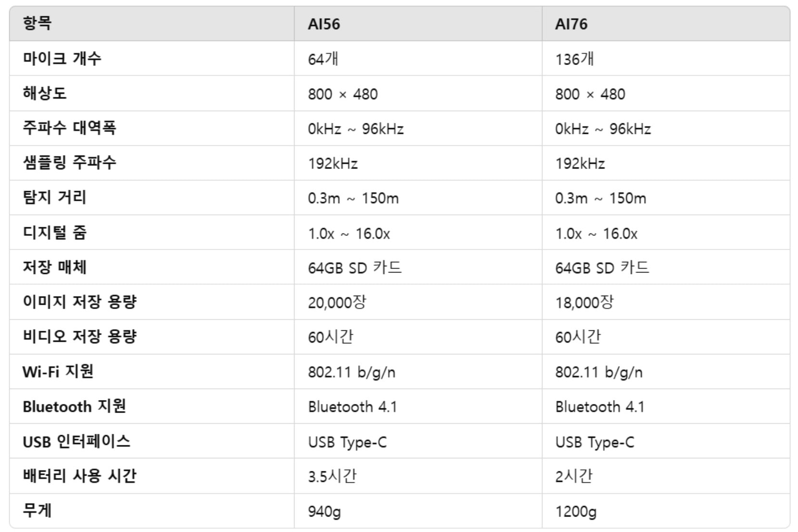
Task: Click the 탐지 거리 row label
Action: [x=54, y=197]
